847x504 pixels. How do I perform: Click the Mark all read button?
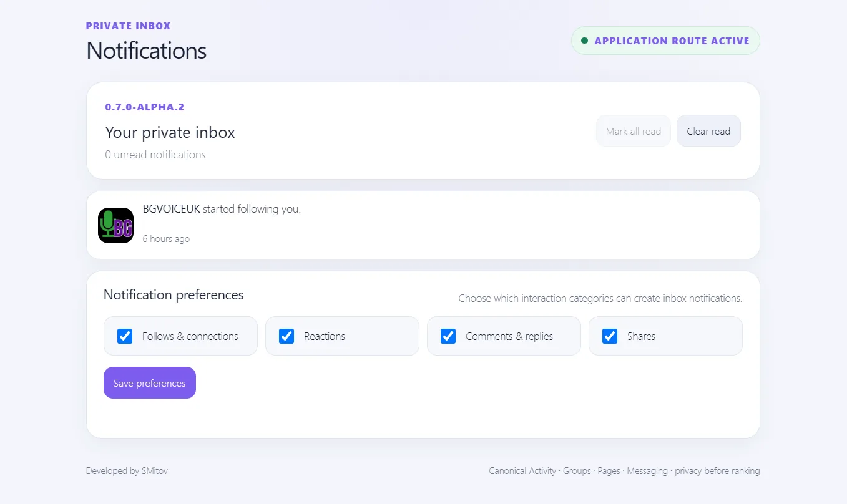click(634, 131)
